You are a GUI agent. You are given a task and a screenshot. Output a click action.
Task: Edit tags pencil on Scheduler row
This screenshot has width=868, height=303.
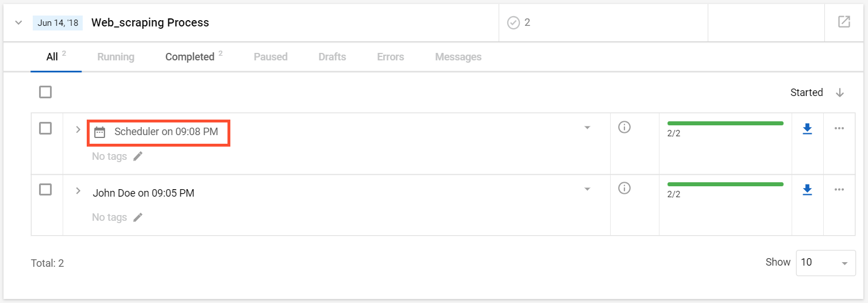pyautogui.click(x=138, y=156)
